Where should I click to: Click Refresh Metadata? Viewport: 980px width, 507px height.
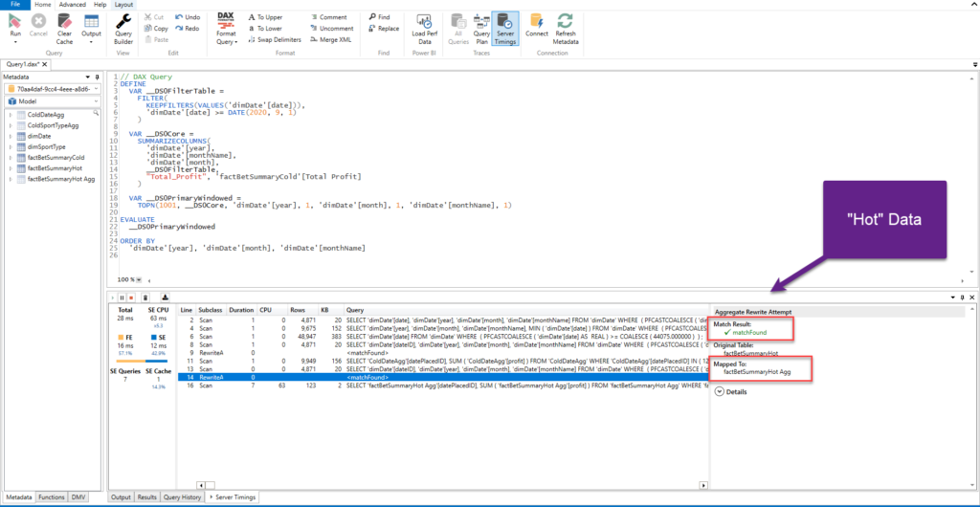coord(566,30)
